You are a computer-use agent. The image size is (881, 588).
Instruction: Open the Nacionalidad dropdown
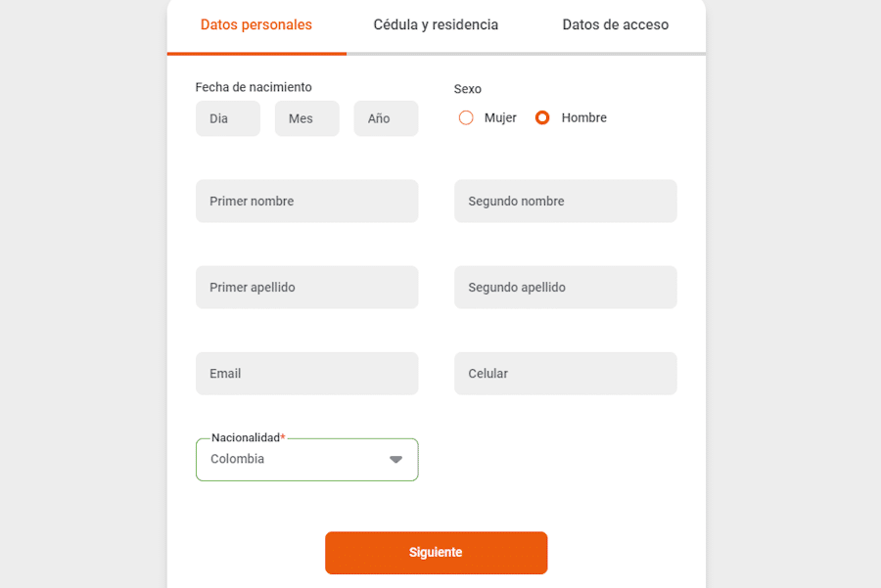point(306,460)
